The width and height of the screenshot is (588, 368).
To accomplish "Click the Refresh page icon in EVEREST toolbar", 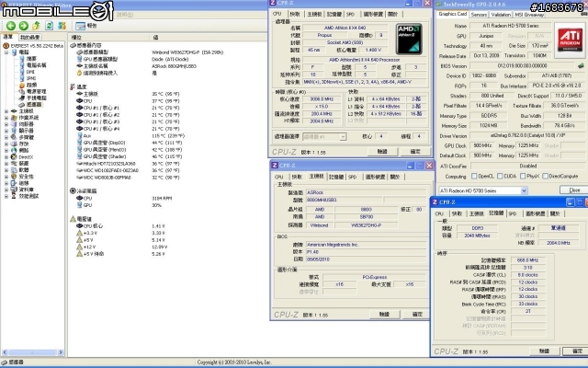I will point(49,26).
